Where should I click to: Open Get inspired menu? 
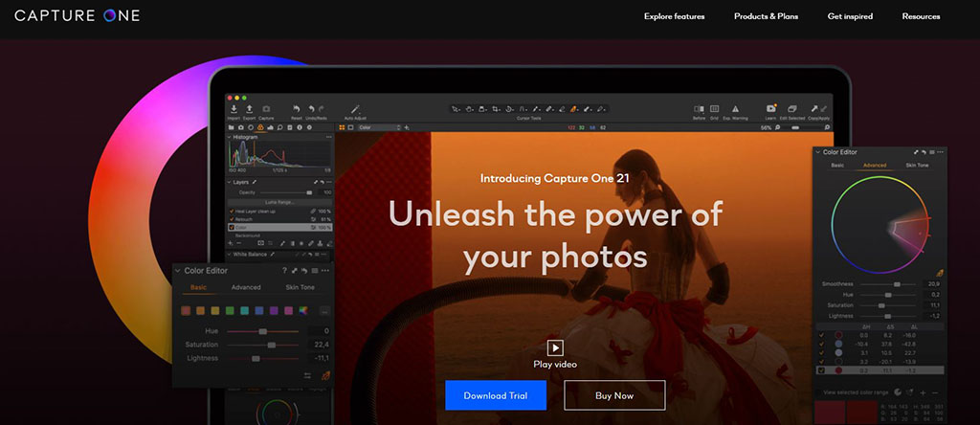coord(850,16)
